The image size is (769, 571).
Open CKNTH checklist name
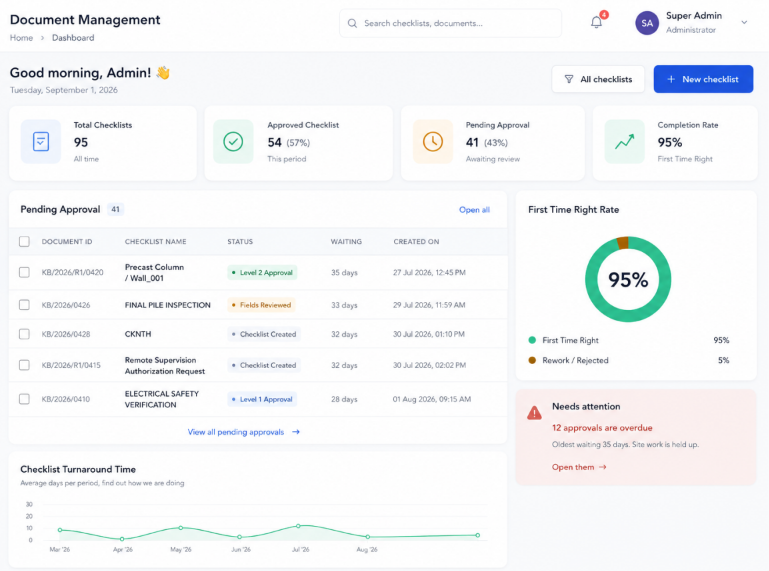[x=138, y=334]
